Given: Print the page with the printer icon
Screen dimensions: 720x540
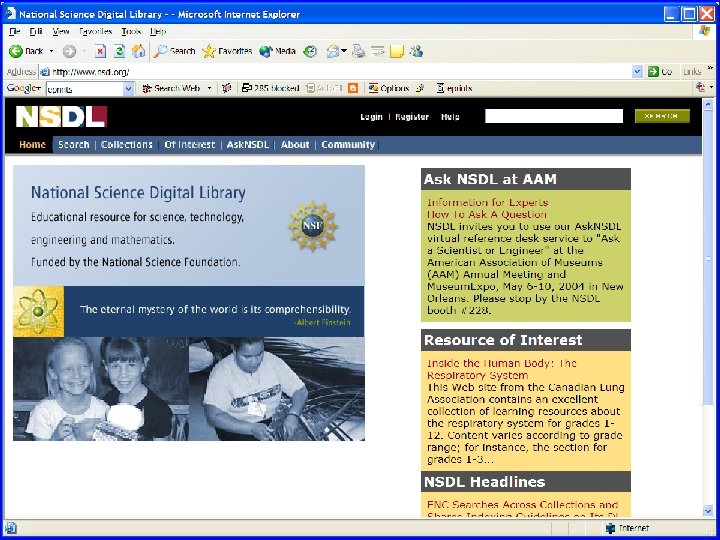Looking at the screenshot, I should pos(359,51).
